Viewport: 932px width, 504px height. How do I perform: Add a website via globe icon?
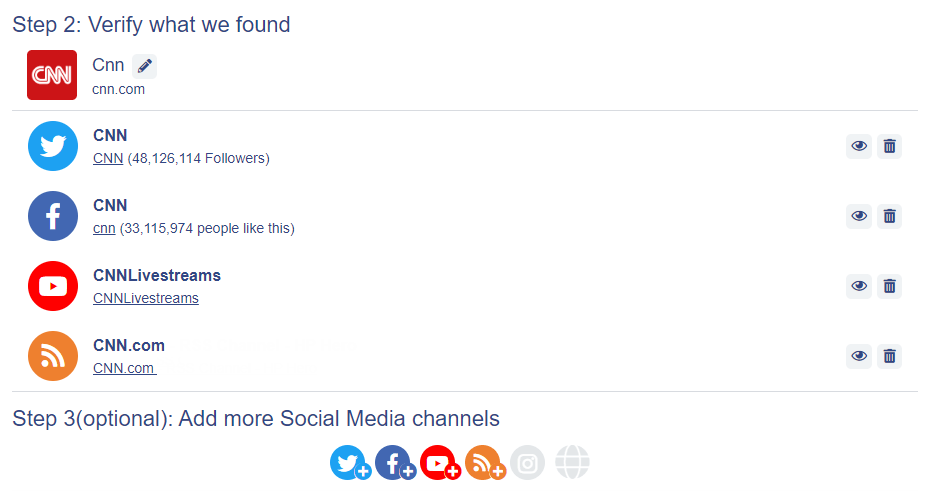572,462
